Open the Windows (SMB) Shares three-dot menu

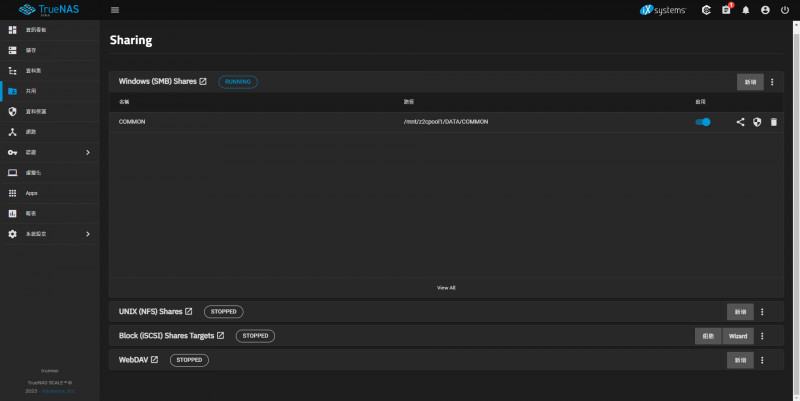pyautogui.click(x=772, y=82)
